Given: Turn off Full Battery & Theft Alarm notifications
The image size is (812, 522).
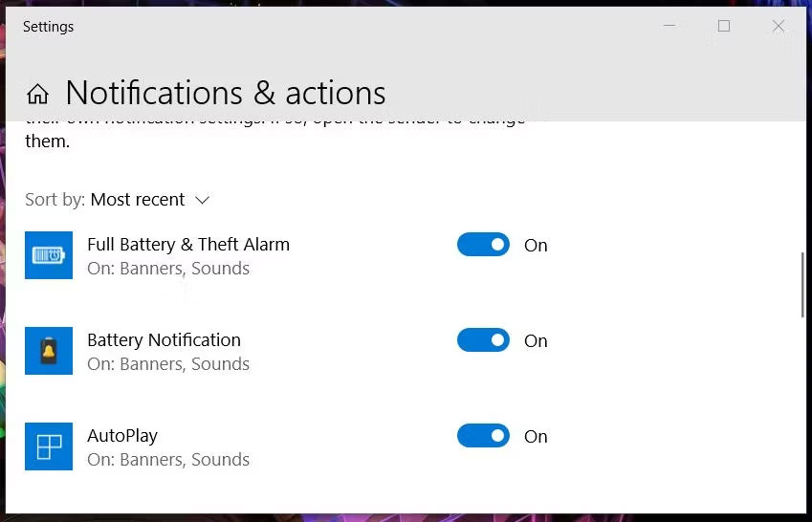Looking at the screenshot, I should click(483, 245).
